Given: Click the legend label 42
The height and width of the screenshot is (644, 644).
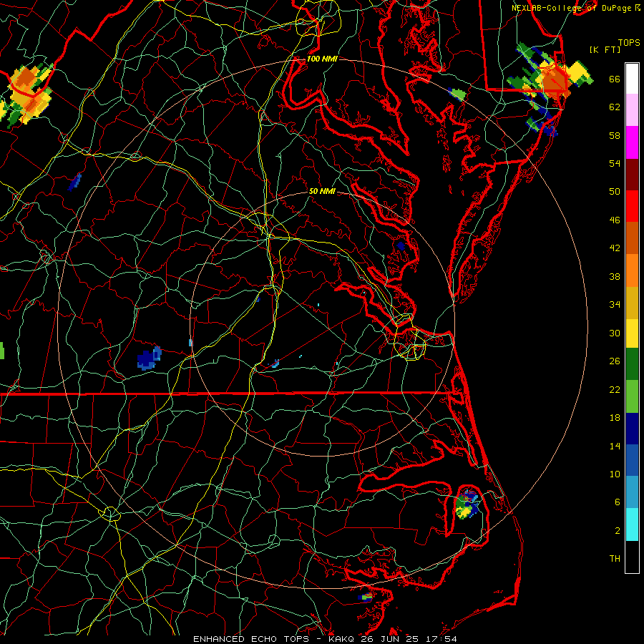Looking at the screenshot, I should coord(615,248).
